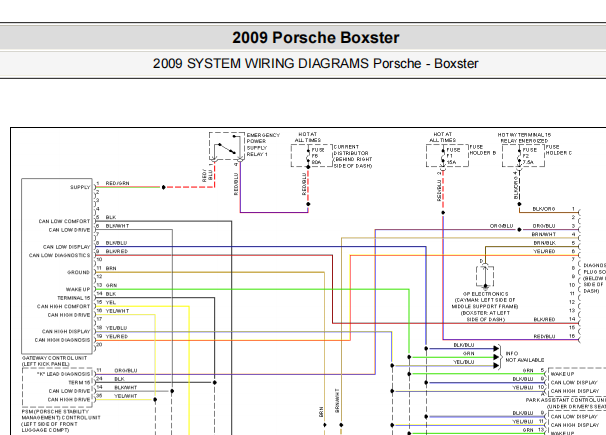Select the '2009 SYSTEM WIRING DIAGRAMS Porsche - Boxster' subtitle
Viewport: 606px width, 435px height.
(315, 63)
